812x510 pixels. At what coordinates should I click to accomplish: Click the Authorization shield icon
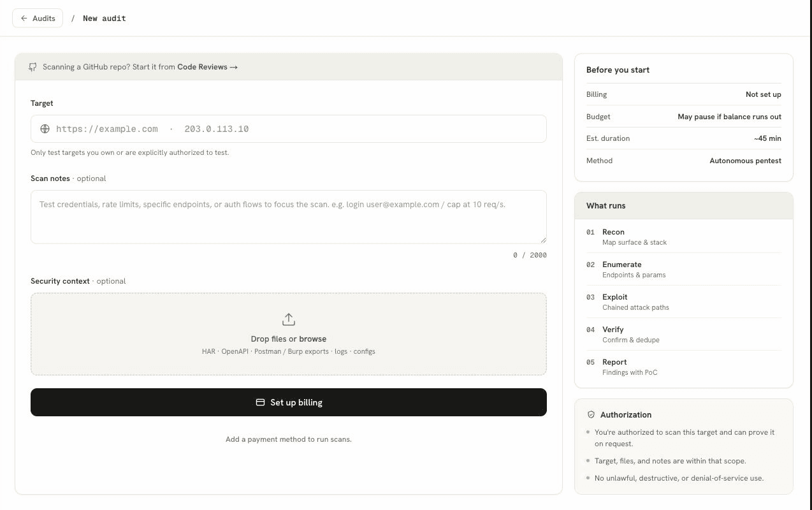click(x=591, y=414)
